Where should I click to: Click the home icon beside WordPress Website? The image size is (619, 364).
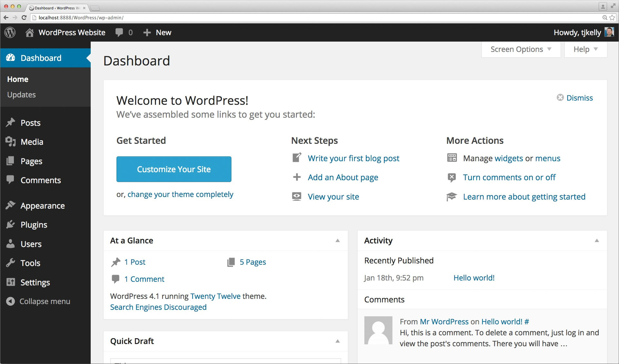30,33
